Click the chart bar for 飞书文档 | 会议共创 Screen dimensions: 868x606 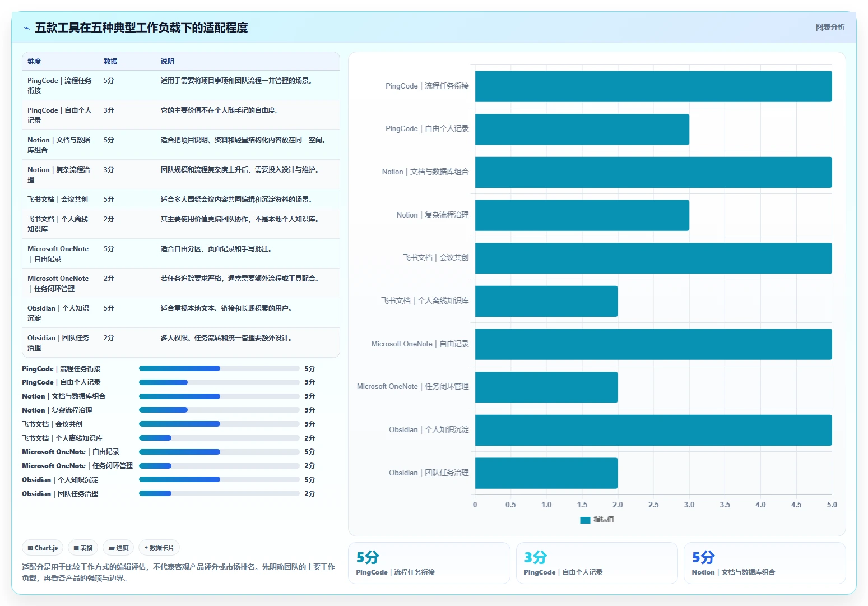653,258
